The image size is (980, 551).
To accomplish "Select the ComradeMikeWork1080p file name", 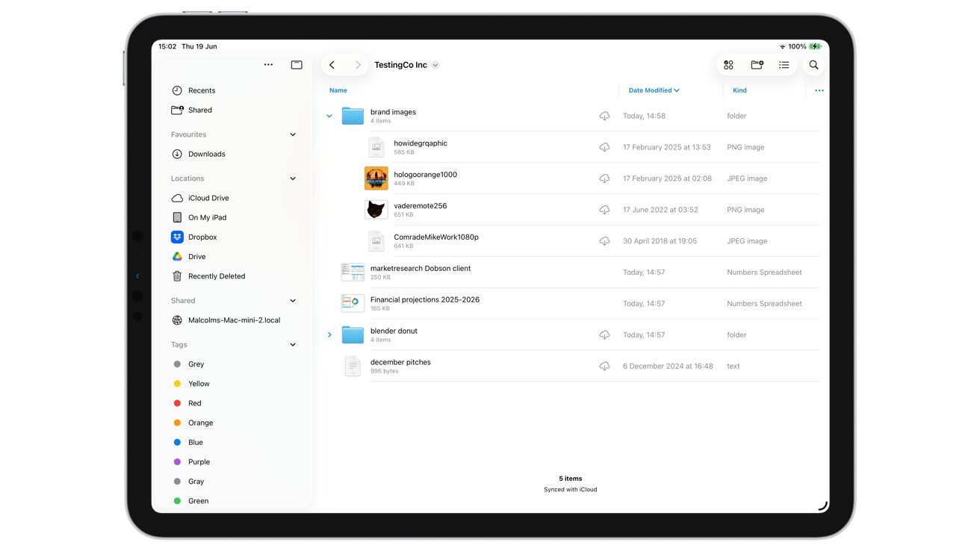I will (x=436, y=237).
